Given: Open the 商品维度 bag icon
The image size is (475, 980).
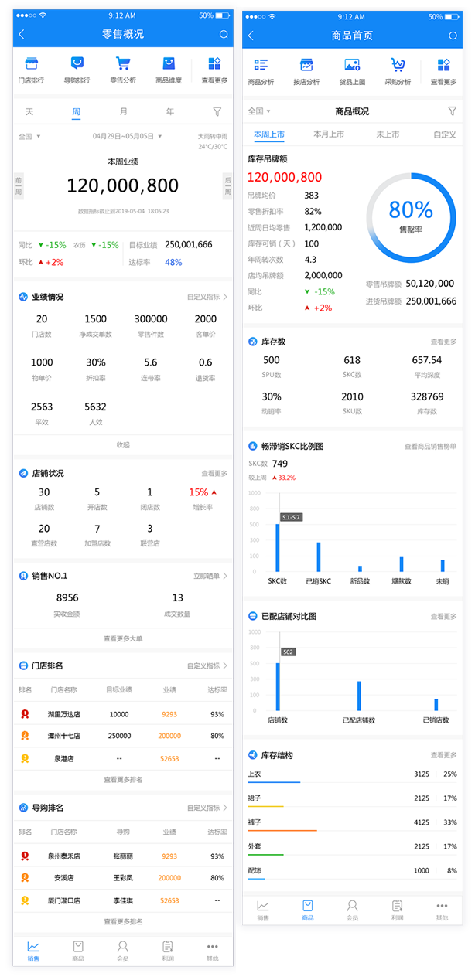Looking at the screenshot, I should 169,64.
